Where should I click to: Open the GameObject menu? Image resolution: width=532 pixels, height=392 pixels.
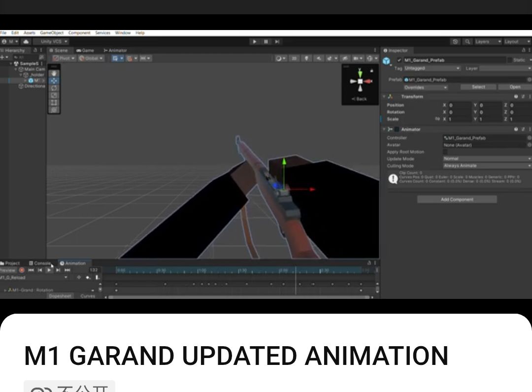(52, 33)
